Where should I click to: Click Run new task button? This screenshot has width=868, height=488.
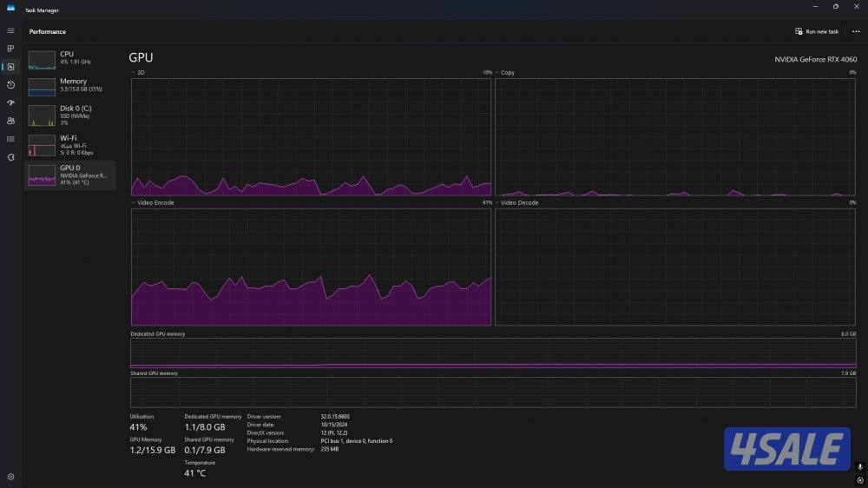[817, 31]
